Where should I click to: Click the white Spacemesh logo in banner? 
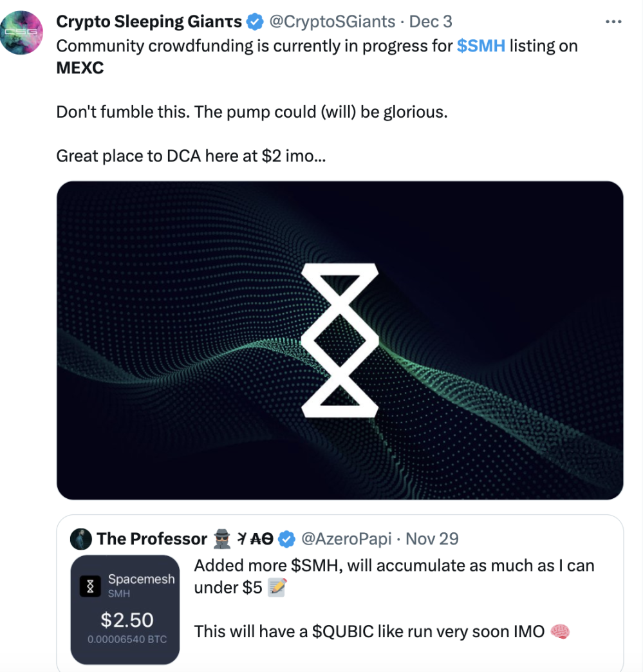point(340,340)
